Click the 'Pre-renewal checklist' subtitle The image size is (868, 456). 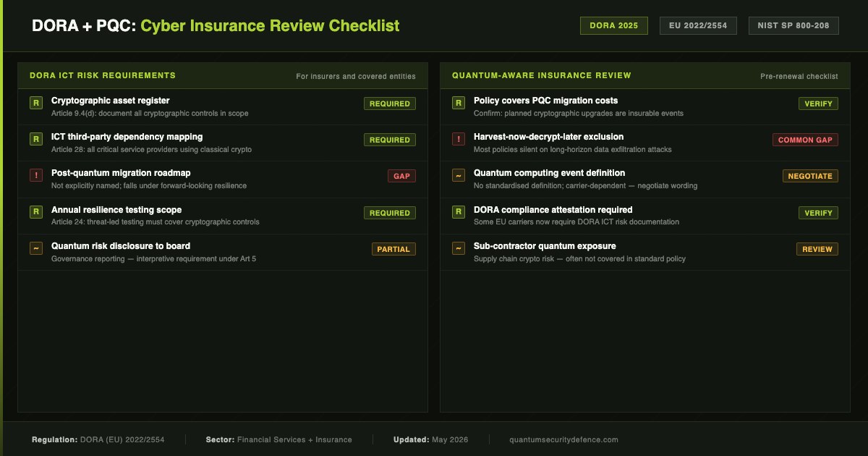coord(799,76)
